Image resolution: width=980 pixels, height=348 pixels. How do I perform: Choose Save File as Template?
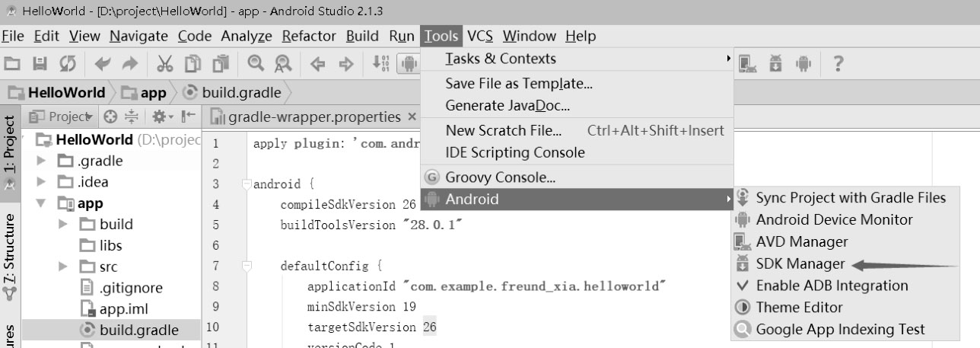click(x=577, y=84)
